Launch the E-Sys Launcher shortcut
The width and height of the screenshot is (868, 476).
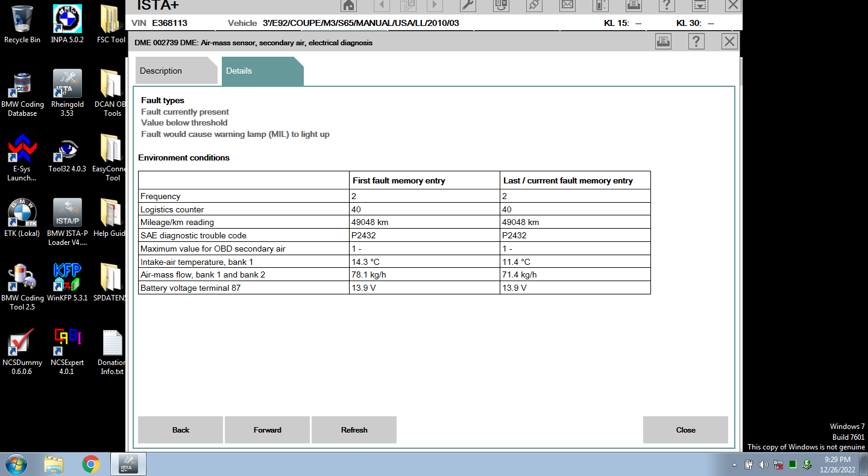coord(22,158)
